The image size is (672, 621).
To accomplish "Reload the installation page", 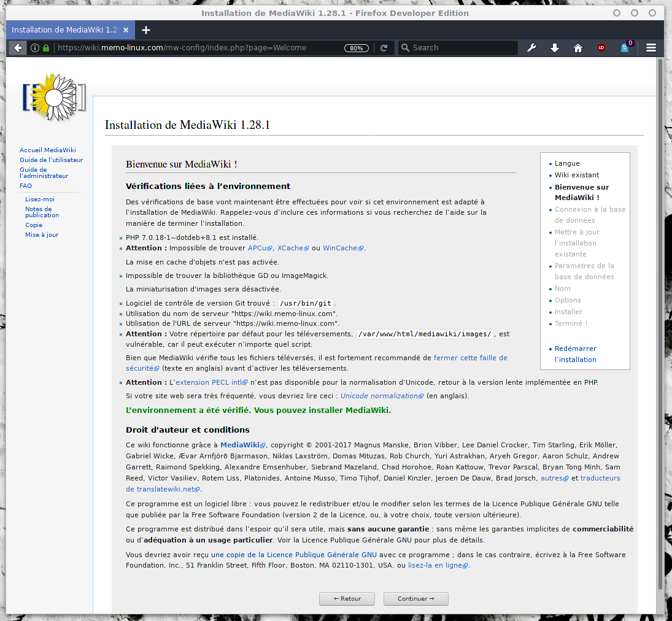I will click(x=382, y=47).
